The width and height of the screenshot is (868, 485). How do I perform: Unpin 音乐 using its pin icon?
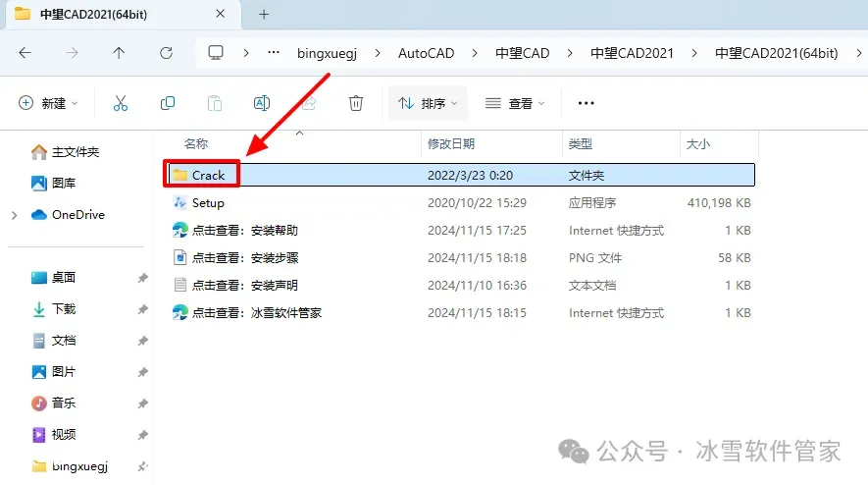143,404
